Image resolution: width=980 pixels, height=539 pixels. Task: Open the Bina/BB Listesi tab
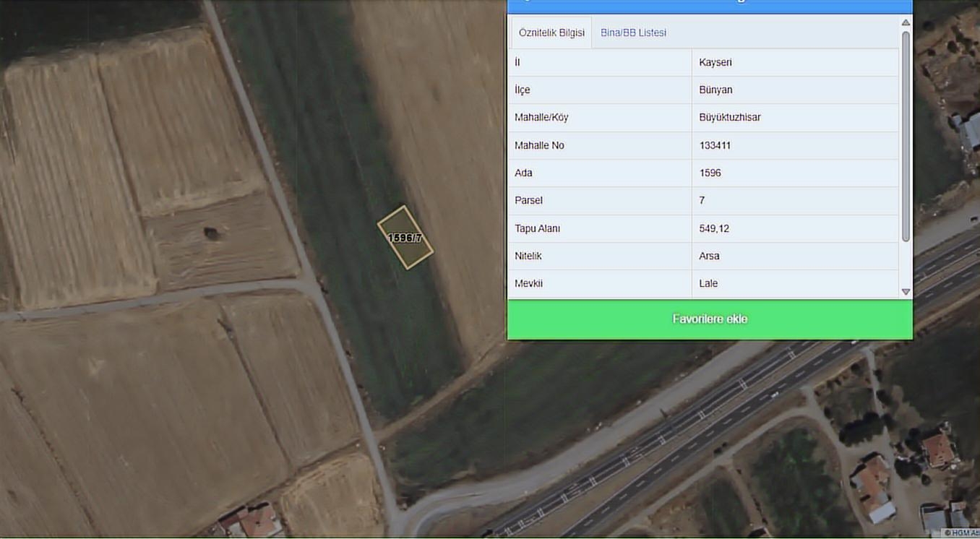[633, 33]
